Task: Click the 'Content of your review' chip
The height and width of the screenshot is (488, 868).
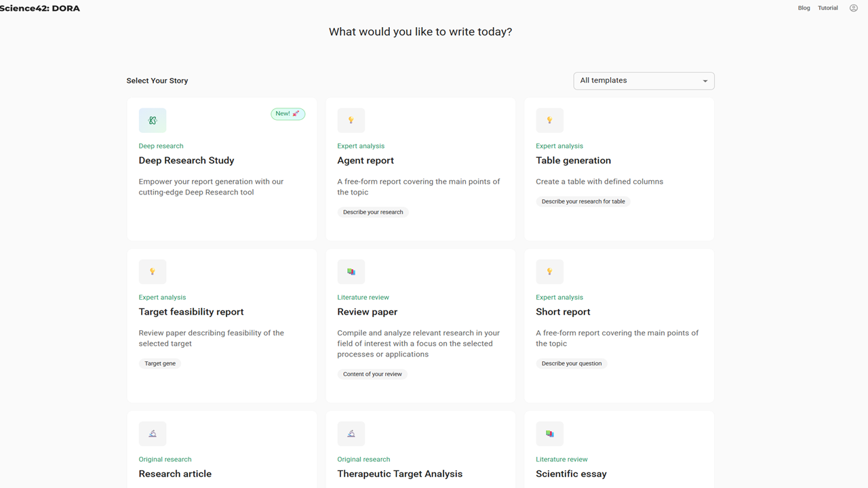Action: (372, 374)
